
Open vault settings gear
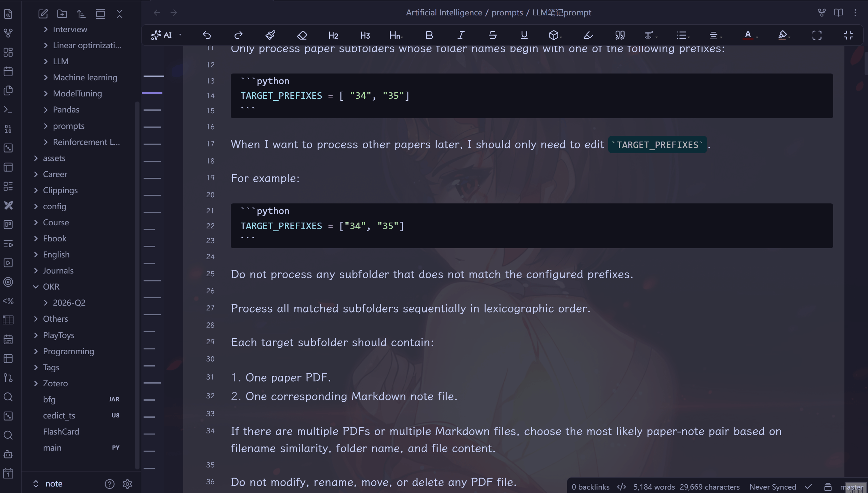[x=128, y=484]
